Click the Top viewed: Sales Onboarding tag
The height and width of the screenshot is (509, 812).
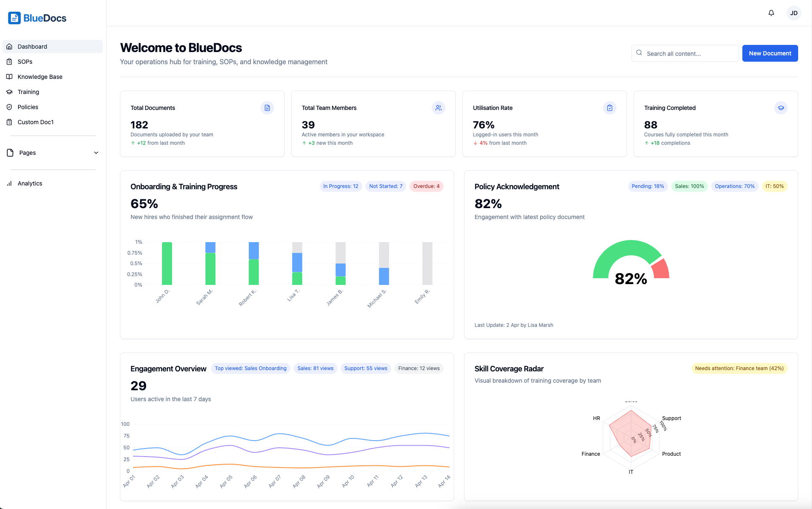251,368
